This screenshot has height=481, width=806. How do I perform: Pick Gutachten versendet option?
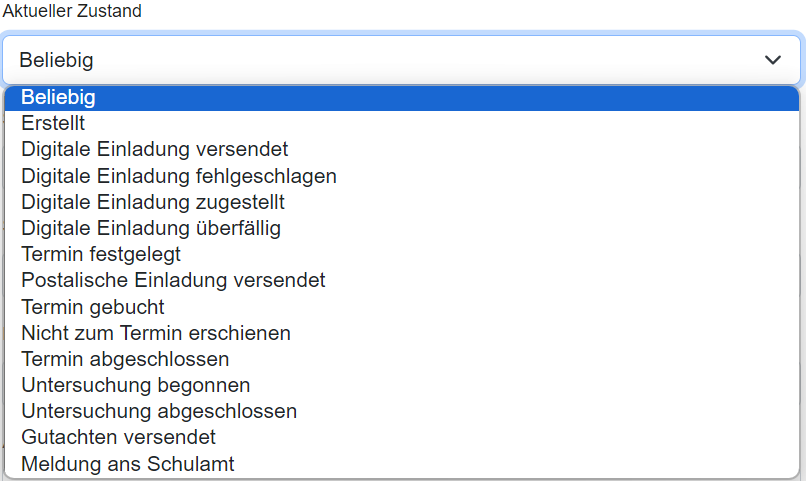point(118,437)
